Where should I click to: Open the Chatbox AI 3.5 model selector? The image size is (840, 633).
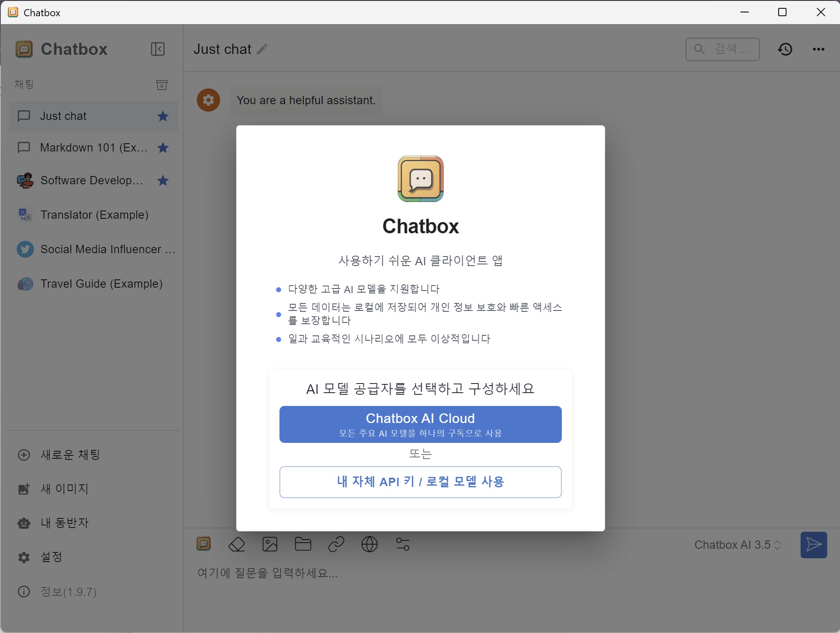click(x=738, y=545)
